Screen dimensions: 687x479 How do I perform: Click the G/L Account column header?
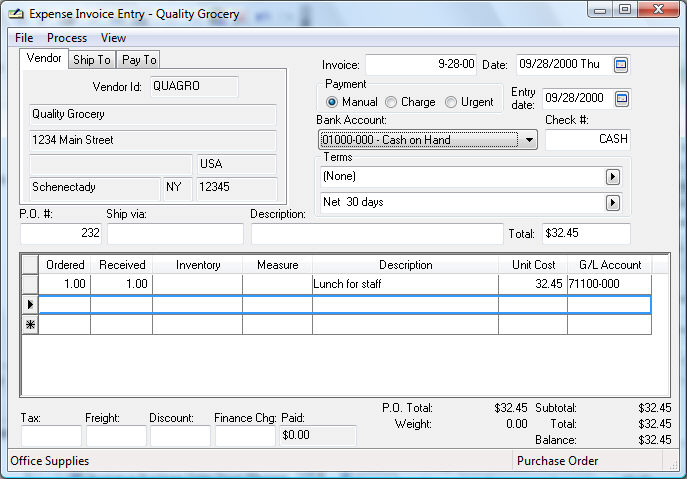click(x=609, y=265)
